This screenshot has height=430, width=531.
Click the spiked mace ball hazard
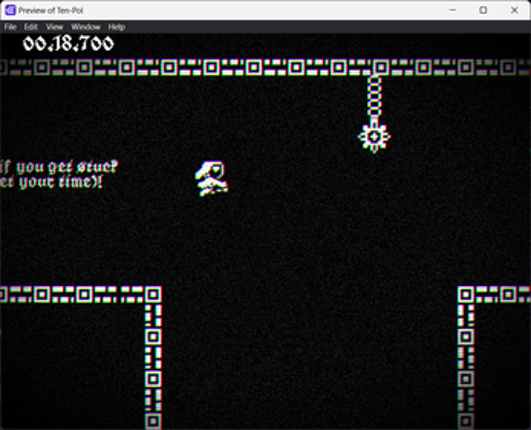374,137
